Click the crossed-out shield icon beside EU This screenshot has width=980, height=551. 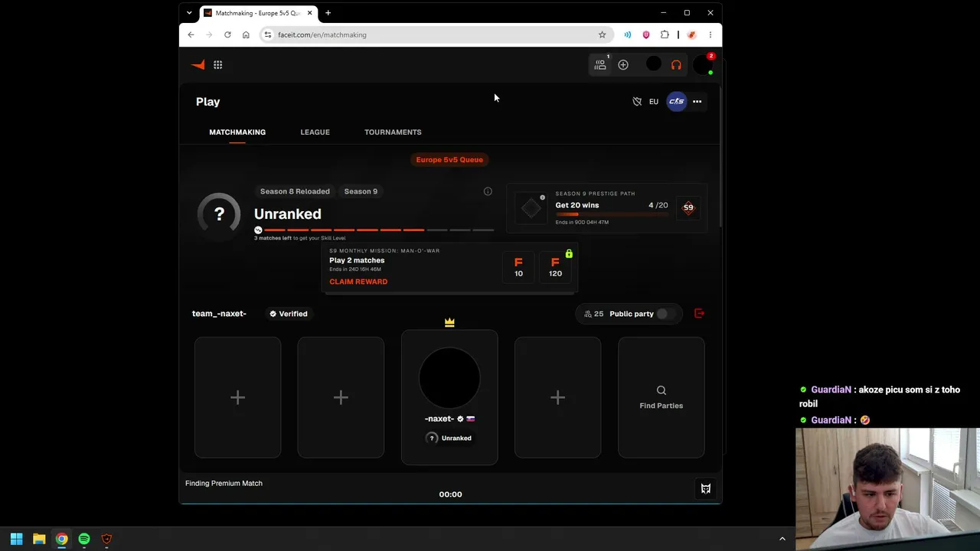(637, 102)
